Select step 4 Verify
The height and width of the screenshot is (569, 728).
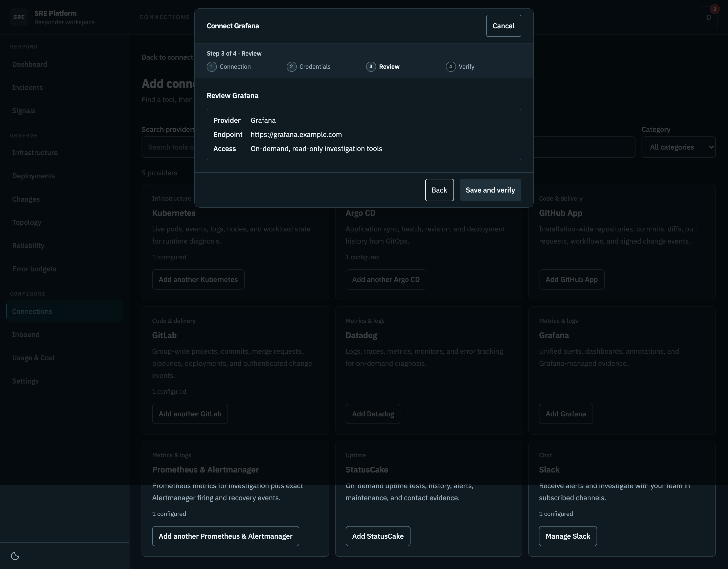pos(460,67)
